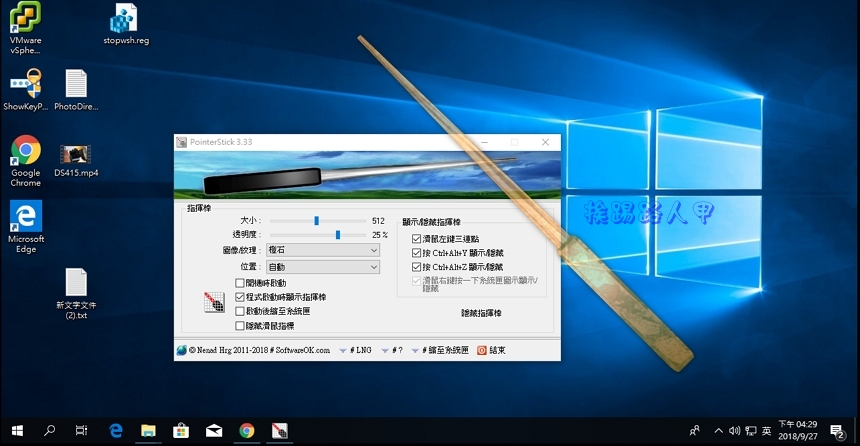The width and height of the screenshot is (860, 446).
Task: Click 結束 exit button text
Action: [497, 350]
